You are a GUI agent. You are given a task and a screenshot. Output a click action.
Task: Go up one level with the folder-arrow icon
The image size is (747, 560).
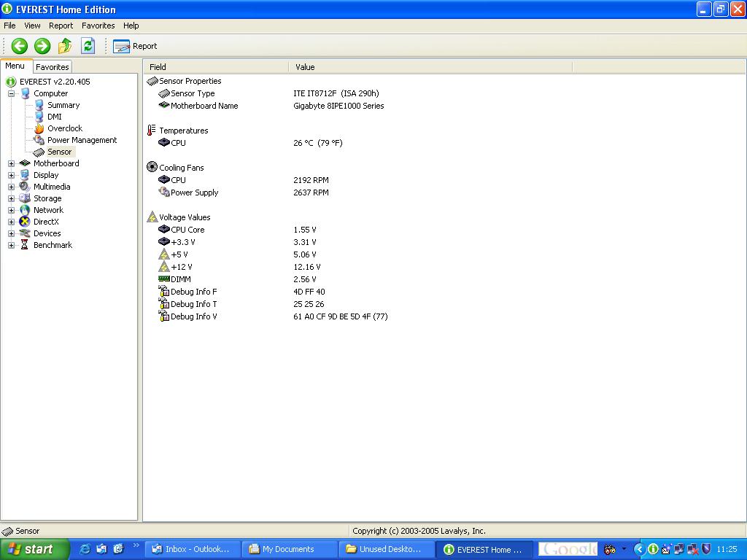click(x=65, y=46)
